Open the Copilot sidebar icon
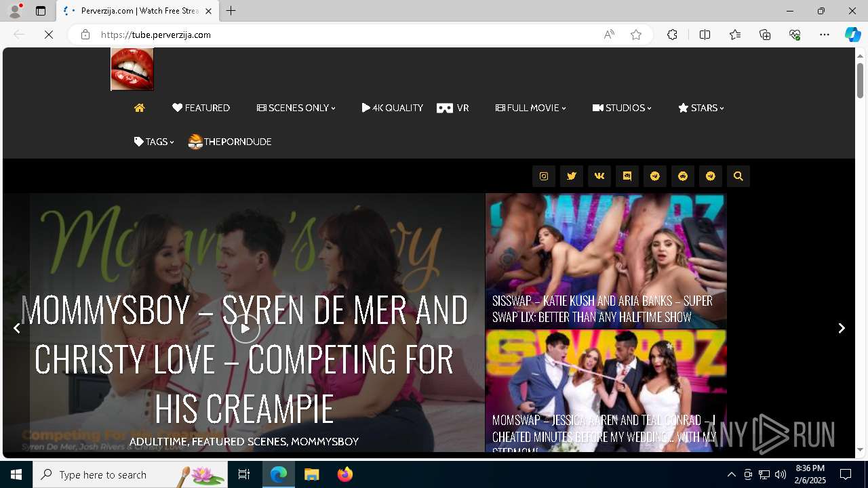This screenshot has width=868, height=488. (852, 35)
